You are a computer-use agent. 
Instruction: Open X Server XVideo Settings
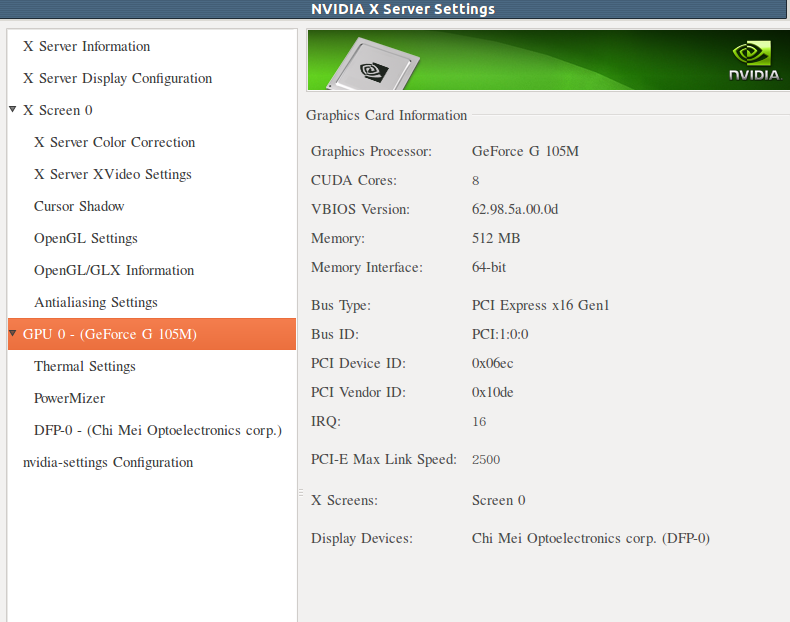[x=113, y=174]
